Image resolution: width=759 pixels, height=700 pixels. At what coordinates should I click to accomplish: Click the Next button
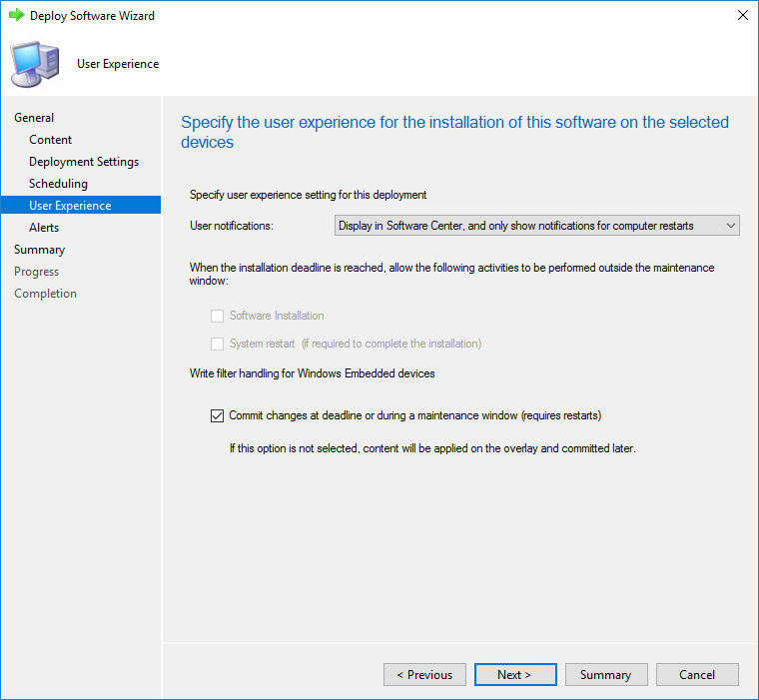(x=515, y=674)
